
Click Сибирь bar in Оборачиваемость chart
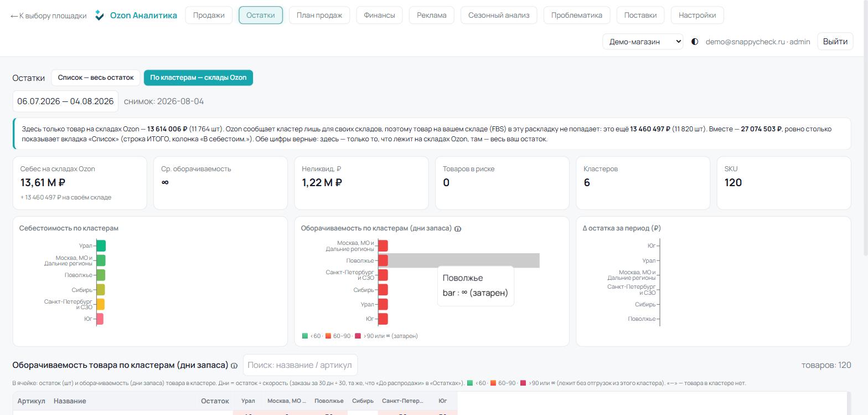pos(383,290)
